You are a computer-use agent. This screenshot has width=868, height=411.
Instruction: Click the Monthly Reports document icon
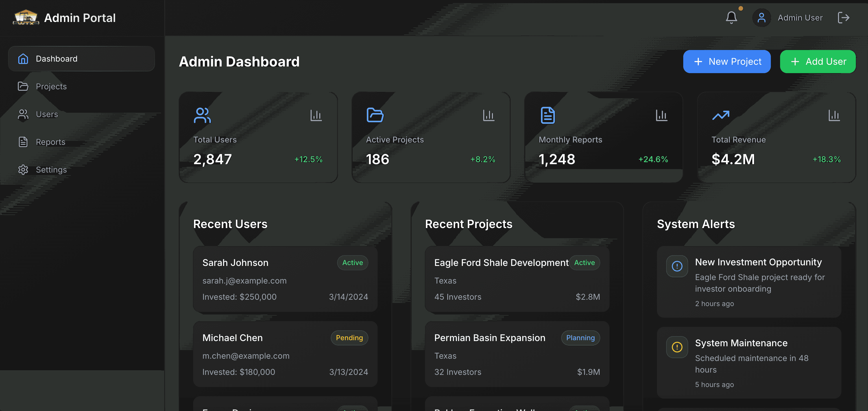548,115
